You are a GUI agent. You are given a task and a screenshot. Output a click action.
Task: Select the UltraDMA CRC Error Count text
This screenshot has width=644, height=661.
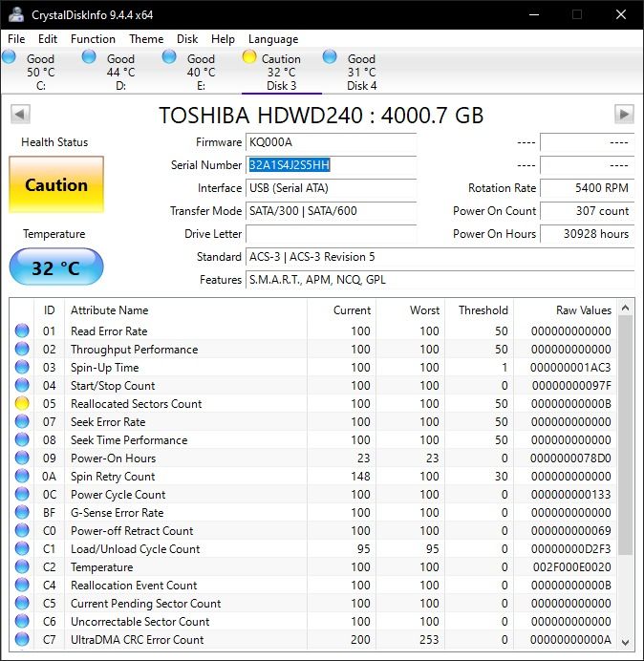click(137, 639)
